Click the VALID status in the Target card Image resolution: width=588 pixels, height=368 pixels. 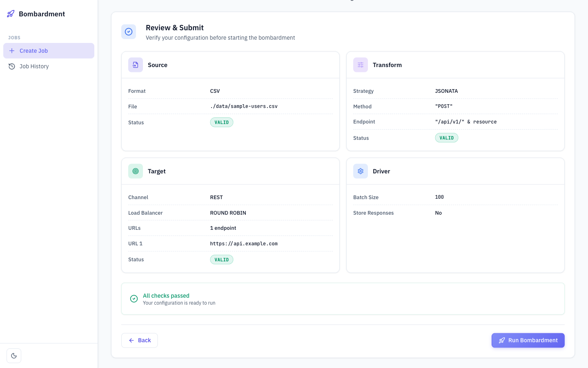coord(221,259)
